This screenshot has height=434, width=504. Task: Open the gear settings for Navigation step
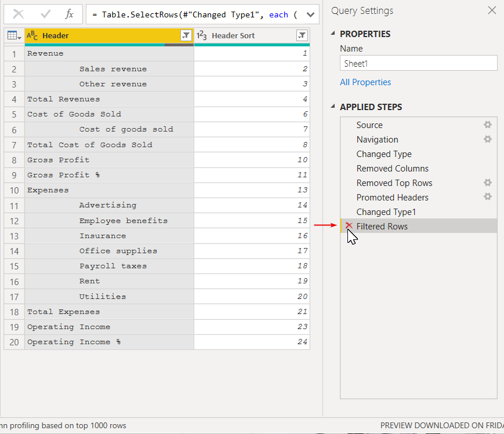point(488,139)
